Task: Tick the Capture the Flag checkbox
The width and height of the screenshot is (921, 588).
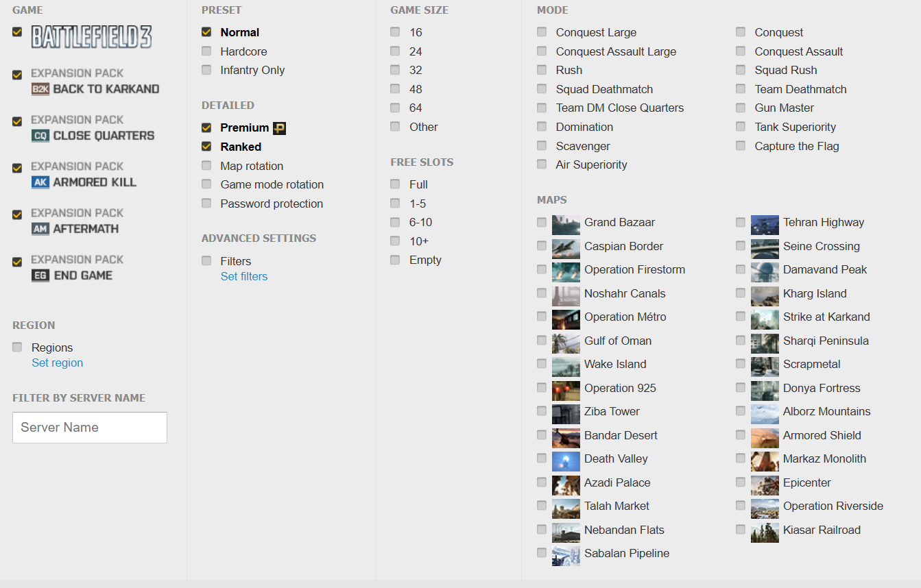Action: pyautogui.click(x=741, y=145)
